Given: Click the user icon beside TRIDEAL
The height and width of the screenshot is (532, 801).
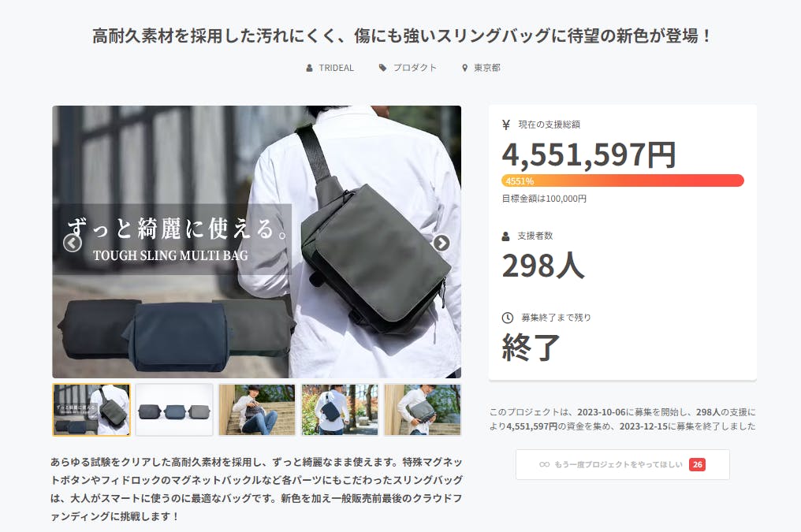Looking at the screenshot, I should [309, 68].
